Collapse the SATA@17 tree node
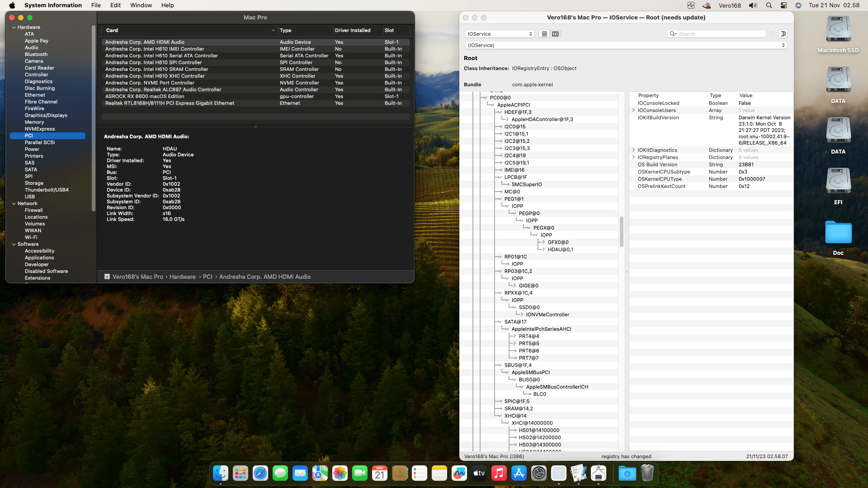This screenshot has width=868, height=488. (x=500, y=322)
